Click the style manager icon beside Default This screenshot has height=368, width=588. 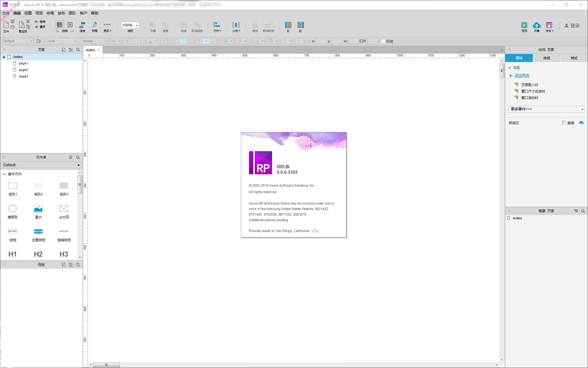pos(39,41)
